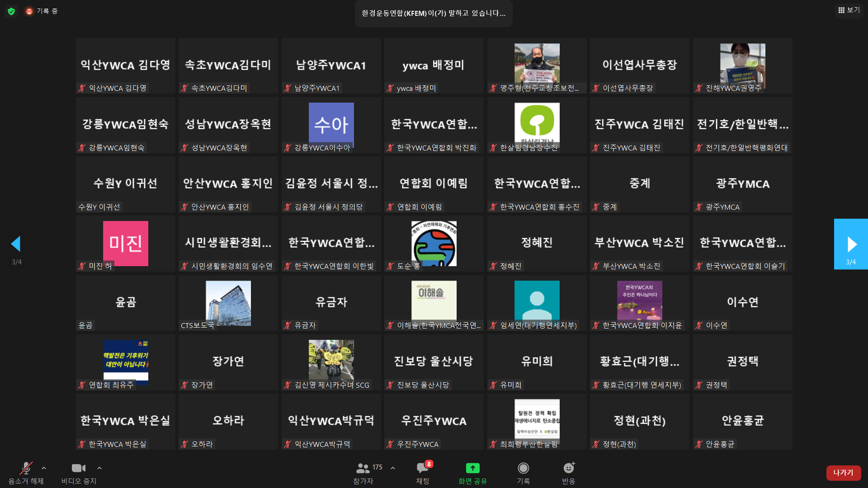Screen dimensions: 868x488
Task: Open the 반응 reactions menu
Action: point(568,473)
